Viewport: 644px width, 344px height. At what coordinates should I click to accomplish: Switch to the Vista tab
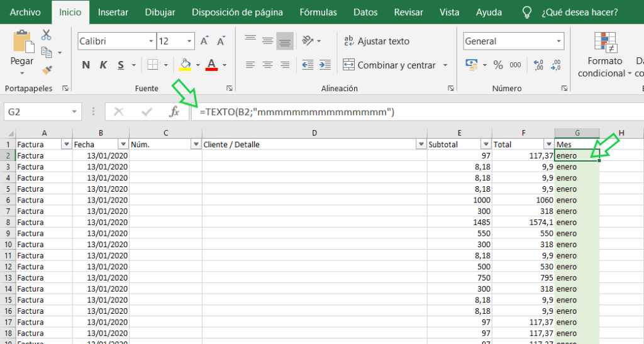point(449,13)
